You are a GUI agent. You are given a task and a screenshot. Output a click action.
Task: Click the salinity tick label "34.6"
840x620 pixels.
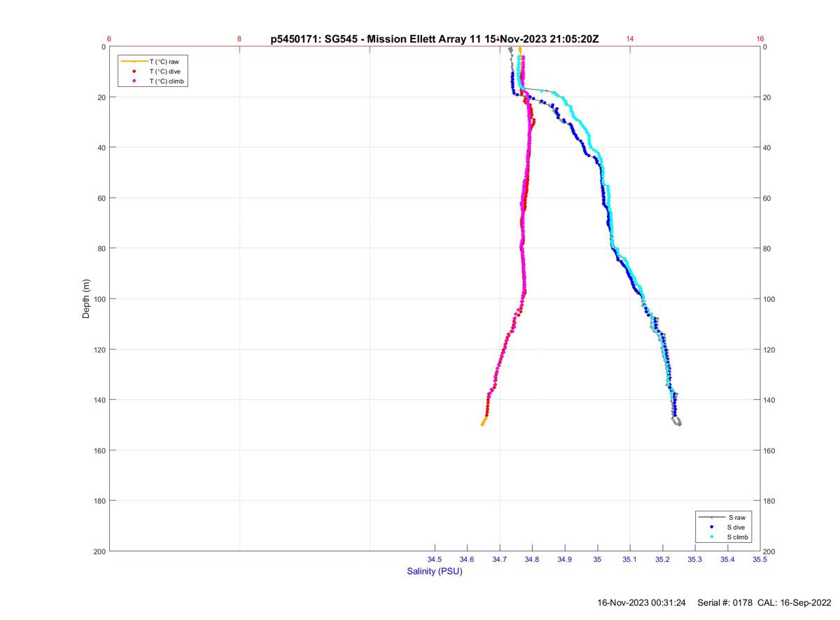pyautogui.click(x=467, y=559)
